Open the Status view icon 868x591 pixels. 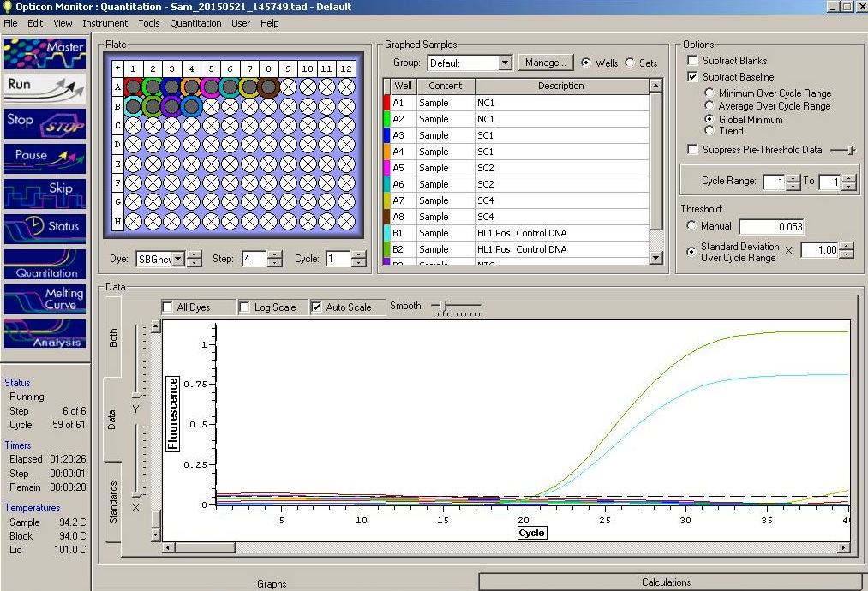pos(45,227)
